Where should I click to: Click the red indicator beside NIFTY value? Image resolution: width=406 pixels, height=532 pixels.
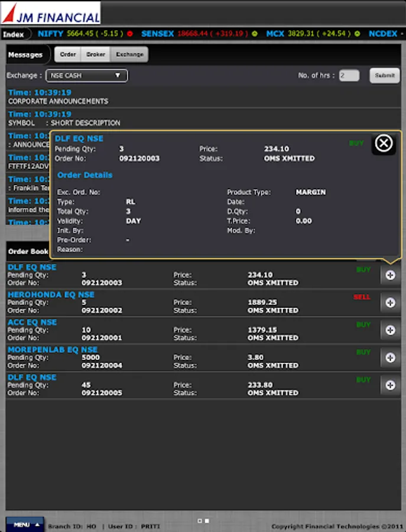[x=129, y=34]
